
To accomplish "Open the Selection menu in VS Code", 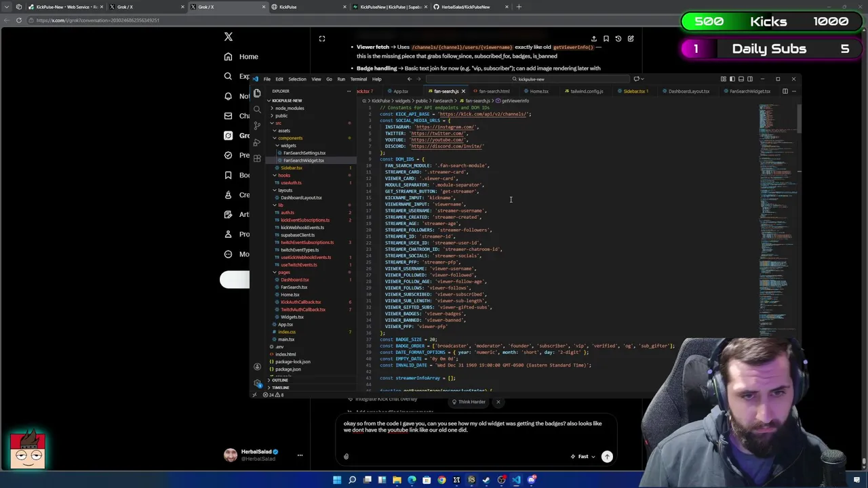I will tap(297, 79).
